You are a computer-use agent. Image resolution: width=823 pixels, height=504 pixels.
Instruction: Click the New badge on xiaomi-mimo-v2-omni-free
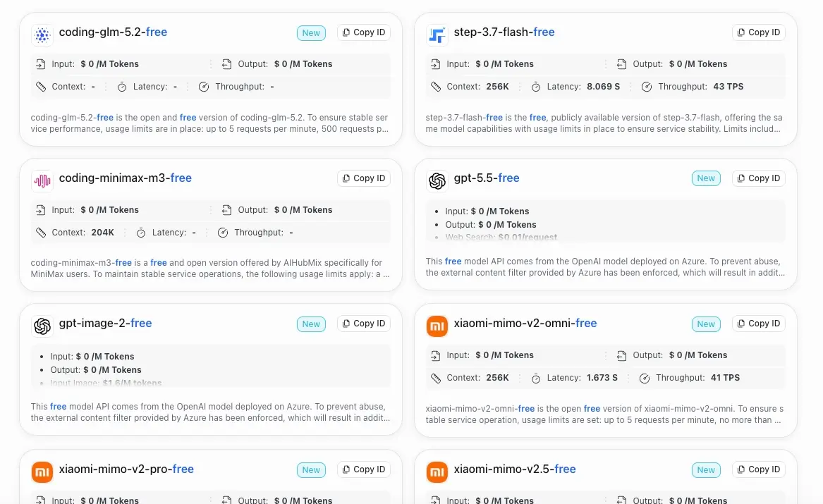coord(706,324)
